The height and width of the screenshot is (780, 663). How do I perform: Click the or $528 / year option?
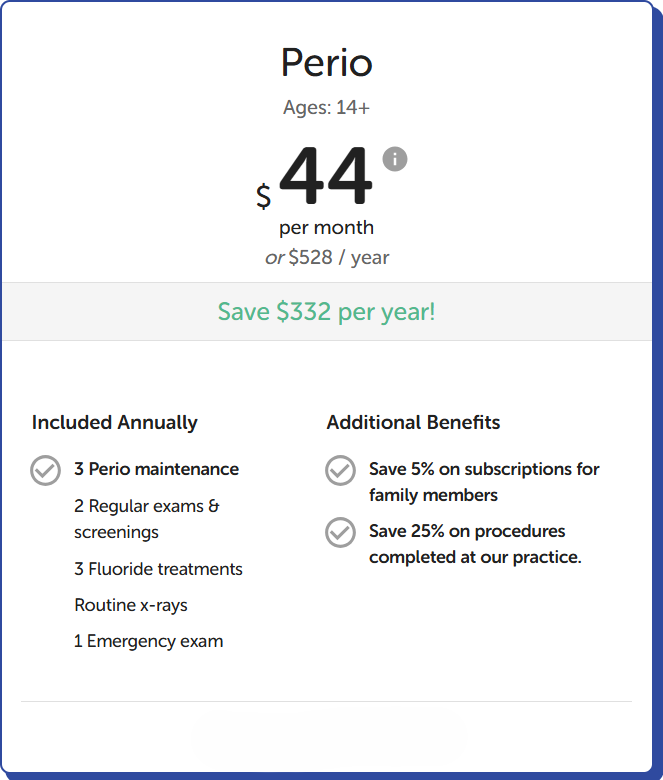coord(326,257)
